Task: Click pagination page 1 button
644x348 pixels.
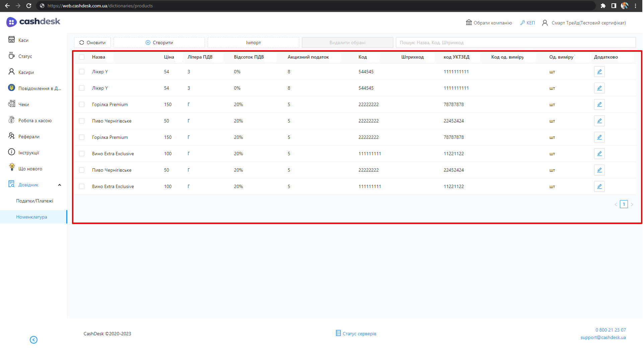Action: (624, 204)
